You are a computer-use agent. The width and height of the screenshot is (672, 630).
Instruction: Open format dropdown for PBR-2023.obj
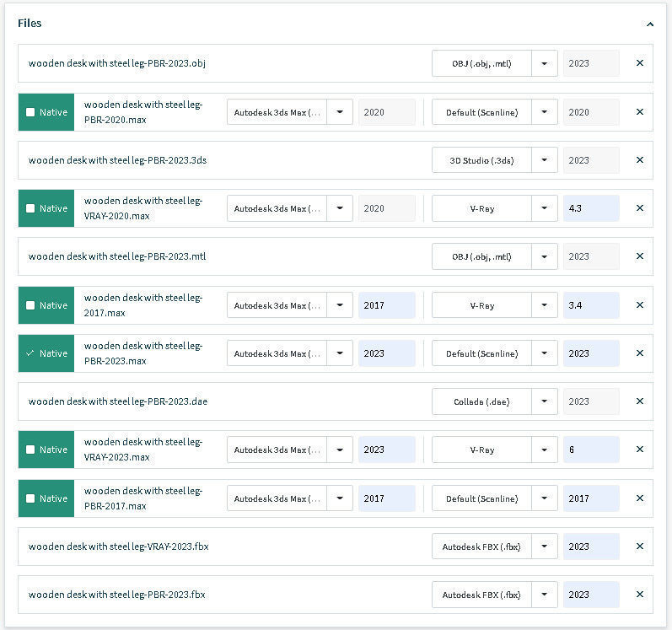click(x=545, y=63)
